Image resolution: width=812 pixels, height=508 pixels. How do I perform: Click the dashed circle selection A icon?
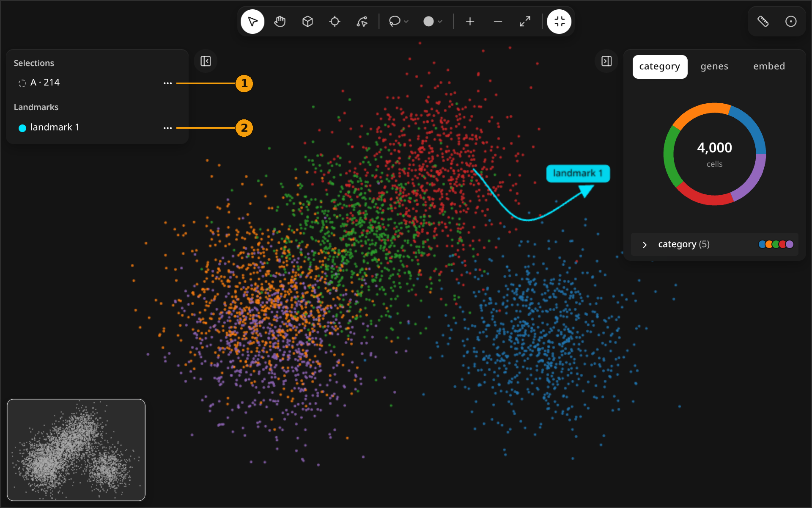(22, 83)
